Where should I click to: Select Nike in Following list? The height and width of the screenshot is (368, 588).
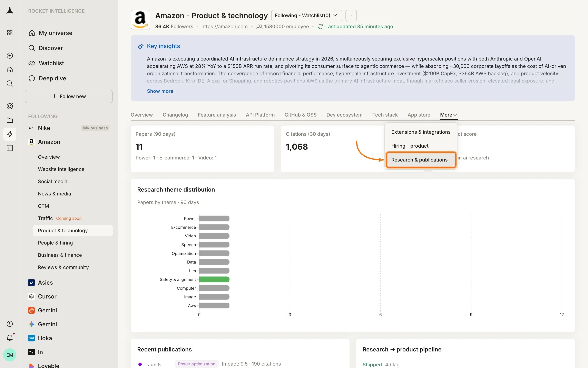click(44, 128)
